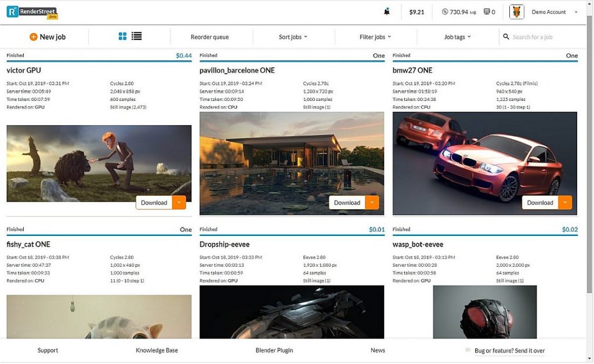Switch to list view of jobs
Viewport: 594px width, 364px height.
(x=136, y=36)
